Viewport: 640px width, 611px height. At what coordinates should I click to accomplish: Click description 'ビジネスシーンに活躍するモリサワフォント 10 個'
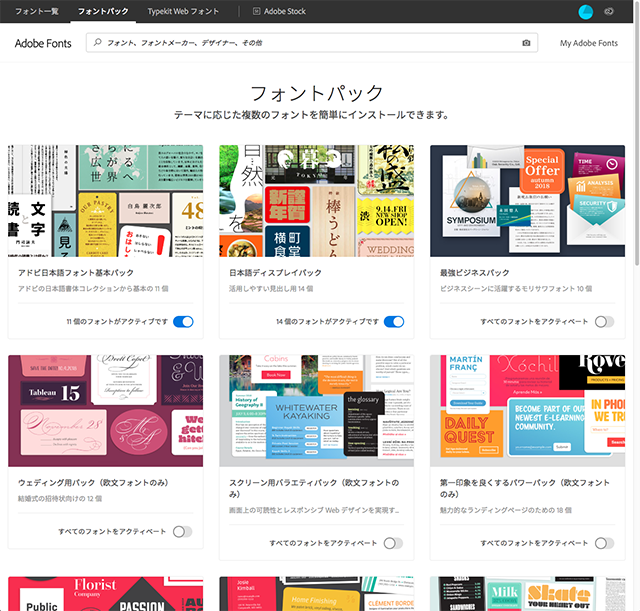pos(516,289)
